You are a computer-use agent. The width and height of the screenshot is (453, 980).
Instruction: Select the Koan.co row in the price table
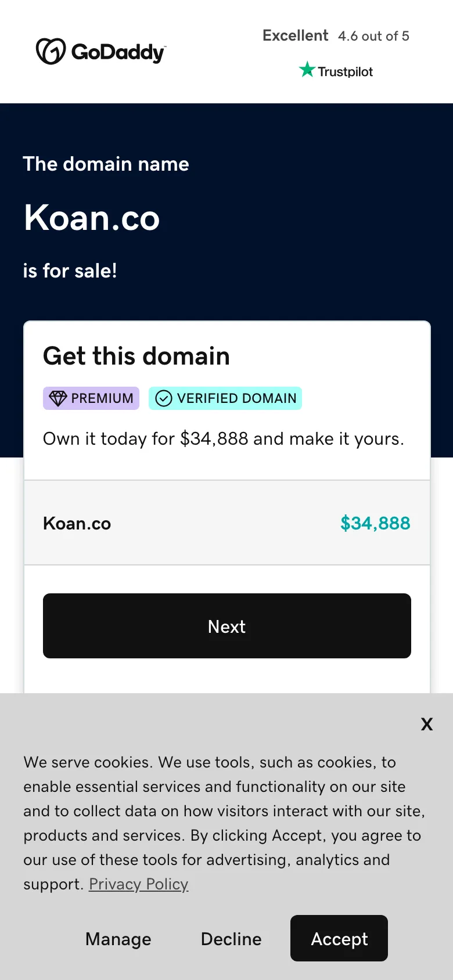[x=227, y=523]
